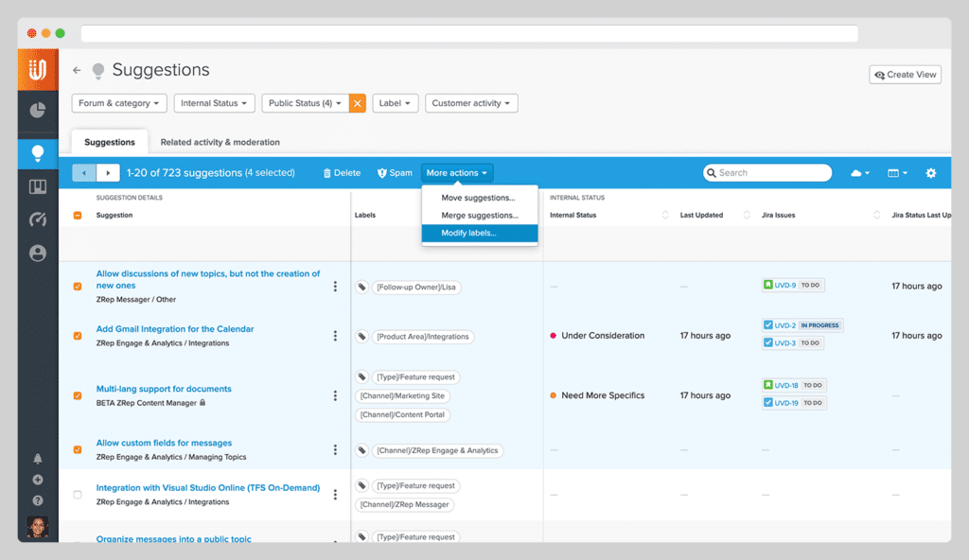This screenshot has width=969, height=560.
Task: Open the columns chooser dropdown icon
Action: coord(897,173)
